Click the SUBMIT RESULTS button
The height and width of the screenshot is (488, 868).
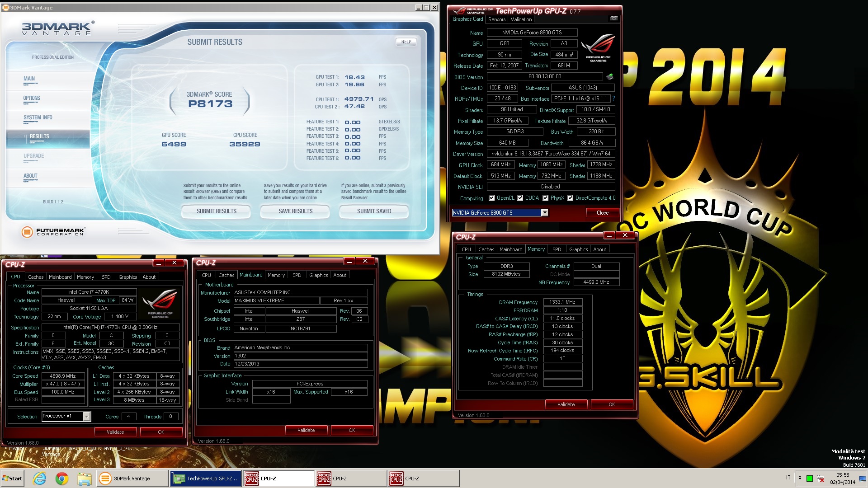point(216,211)
